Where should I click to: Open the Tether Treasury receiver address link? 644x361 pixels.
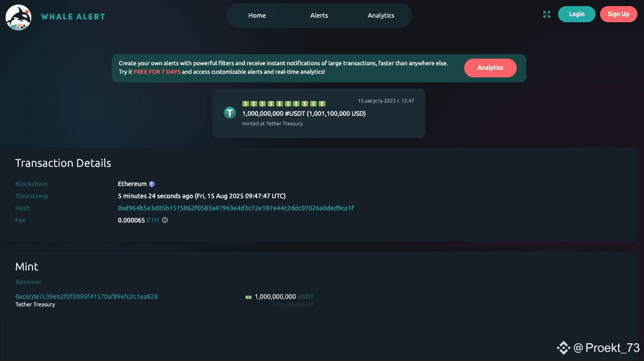pos(87,297)
